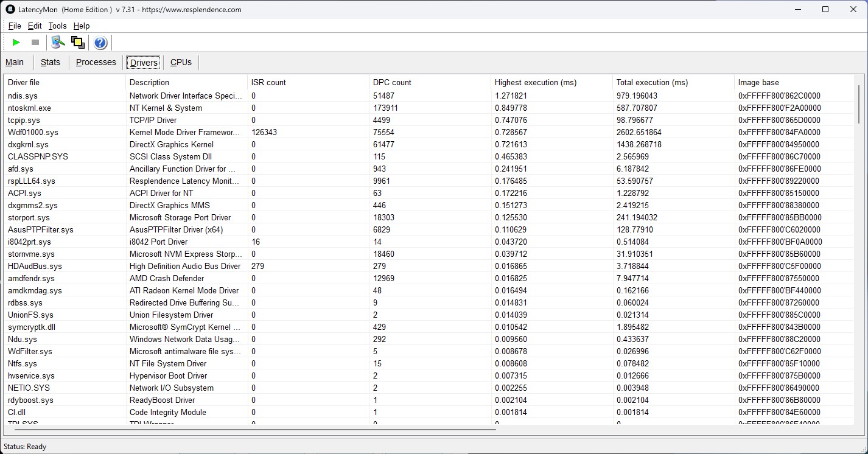Screen dimensions: 868x454
Task: Open the Help menu
Action: click(x=82, y=26)
